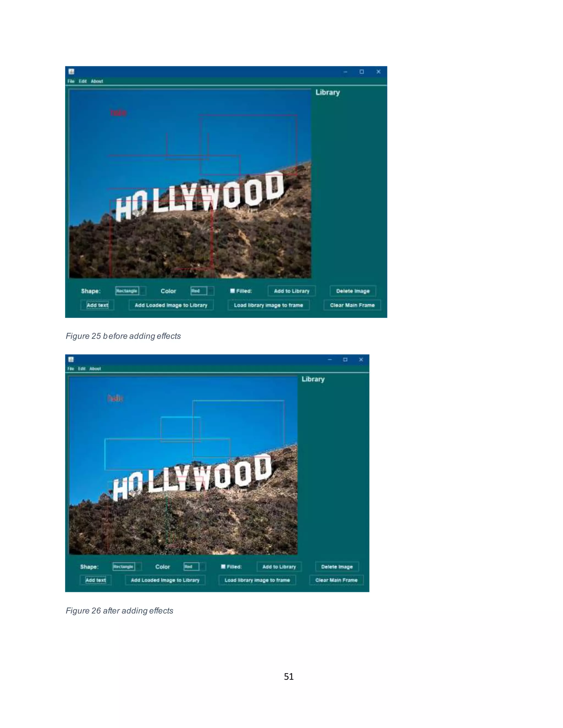Maximize the Figure 25 window

click(x=361, y=72)
